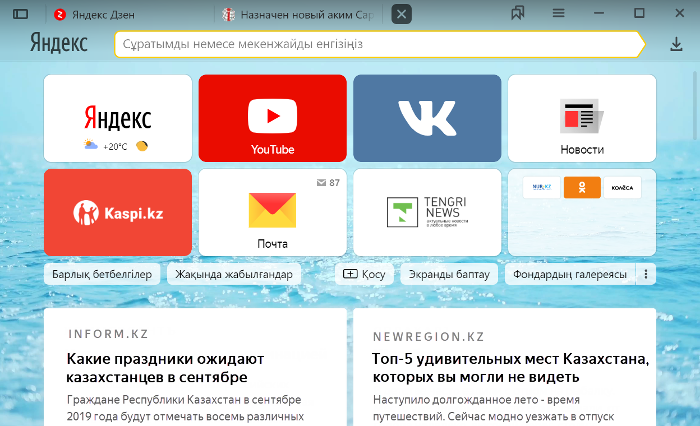Open article Топ-5 удивительных мест Казахстана

(x=511, y=368)
